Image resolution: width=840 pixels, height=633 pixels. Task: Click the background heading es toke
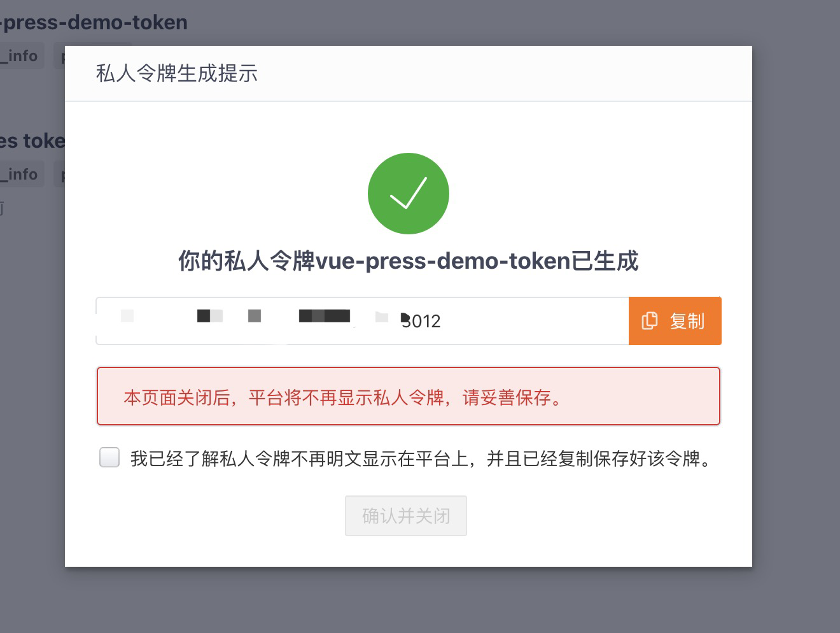[x=32, y=140]
